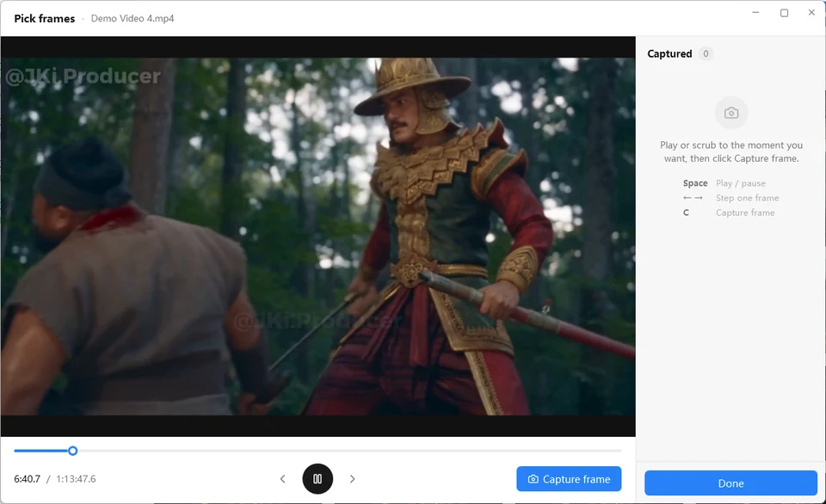This screenshot has height=504, width=826.
Task: Click the Done button
Action: (730, 483)
